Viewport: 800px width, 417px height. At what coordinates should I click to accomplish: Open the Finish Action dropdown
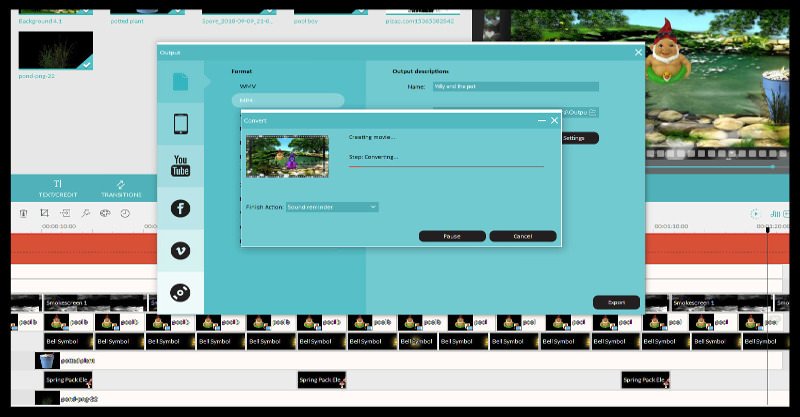point(332,207)
